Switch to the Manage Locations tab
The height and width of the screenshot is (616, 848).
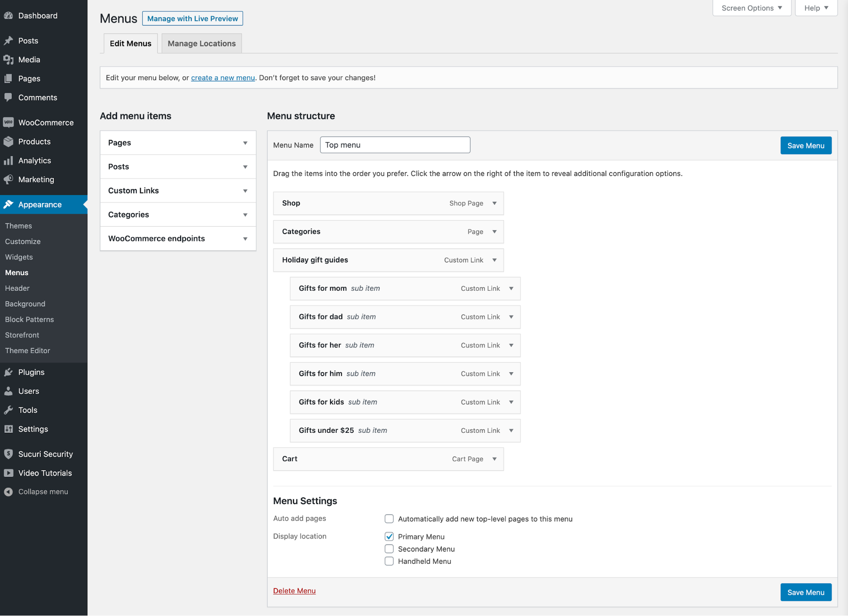tap(202, 44)
